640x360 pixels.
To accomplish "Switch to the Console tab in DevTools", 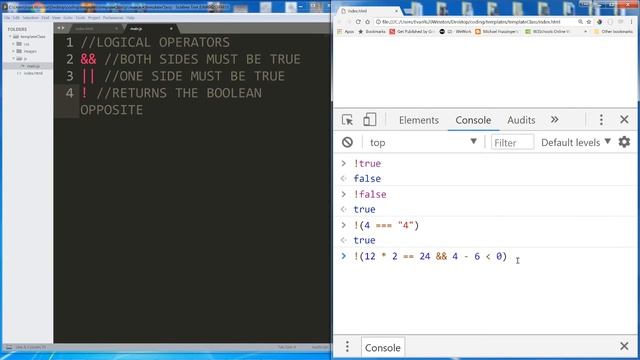I will 473,120.
